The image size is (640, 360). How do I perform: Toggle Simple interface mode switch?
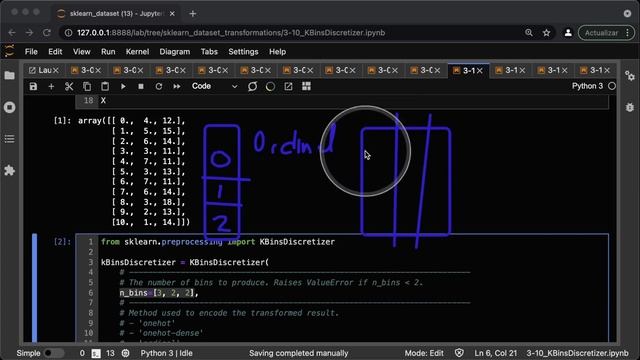54,353
